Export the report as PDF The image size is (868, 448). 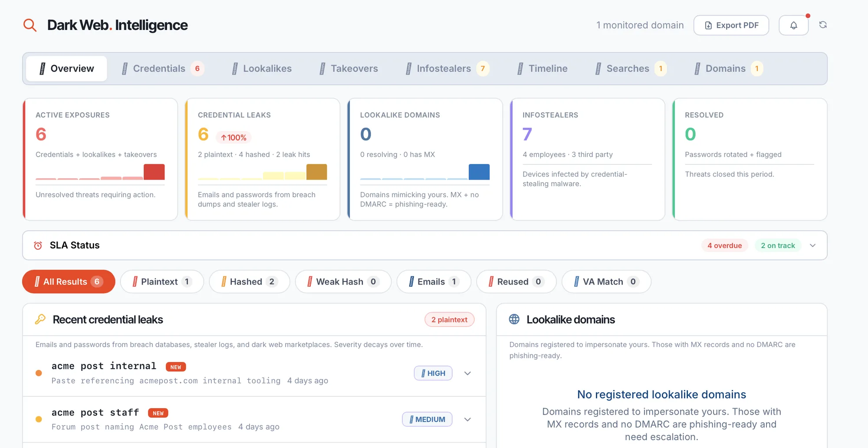click(731, 25)
